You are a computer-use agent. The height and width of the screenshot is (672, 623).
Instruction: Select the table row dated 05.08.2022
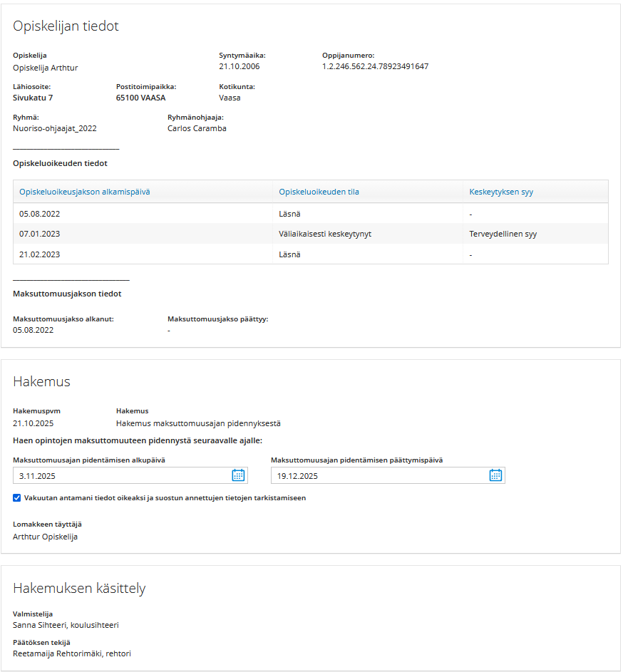(x=143, y=214)
